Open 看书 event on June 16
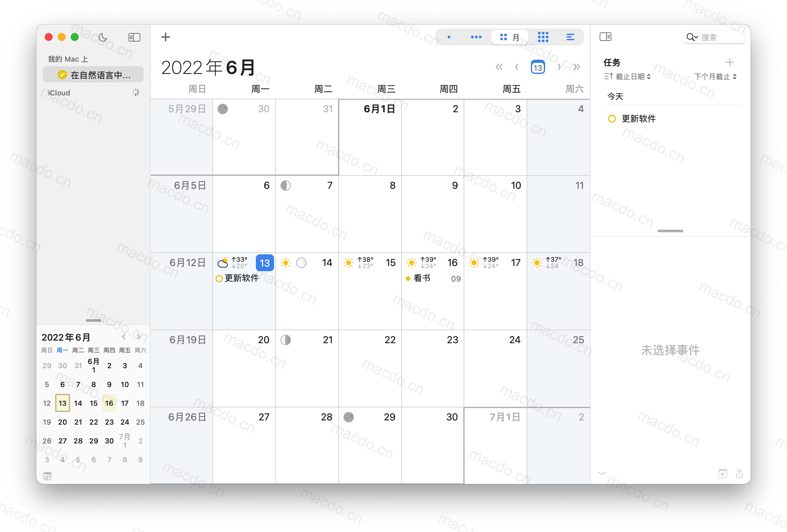Viewport: 787px width, 532px height. 433,279
